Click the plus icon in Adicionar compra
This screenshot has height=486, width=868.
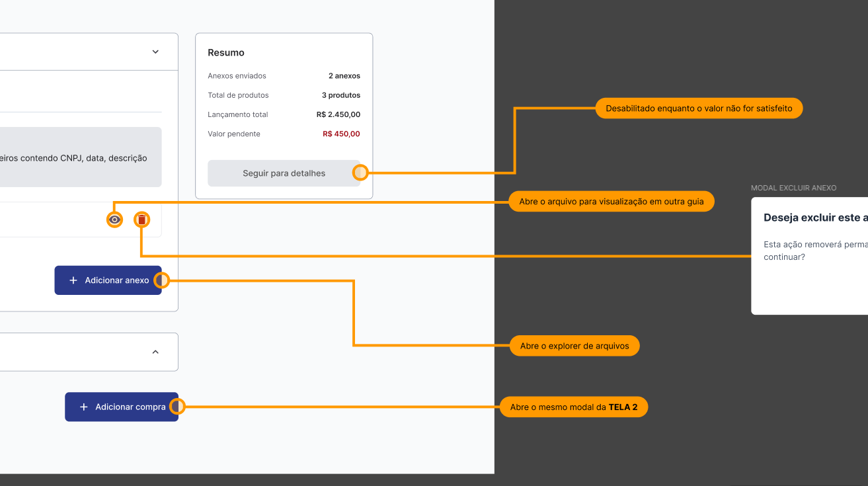(x=84, y=407)
